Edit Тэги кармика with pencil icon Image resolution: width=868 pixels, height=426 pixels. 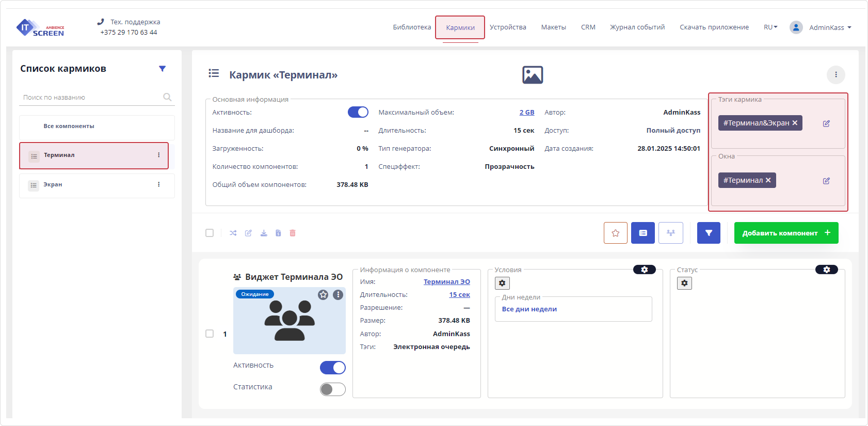click(x=826, y=123)
